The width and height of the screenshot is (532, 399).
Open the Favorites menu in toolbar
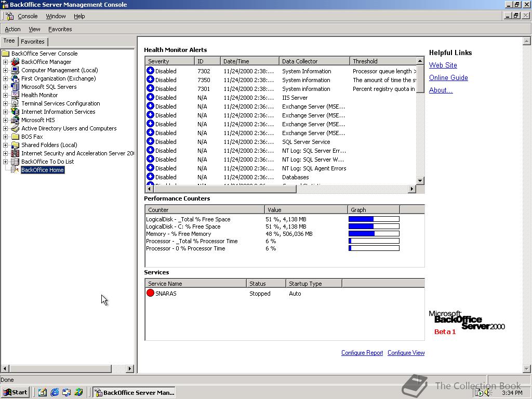coord(60,29)
